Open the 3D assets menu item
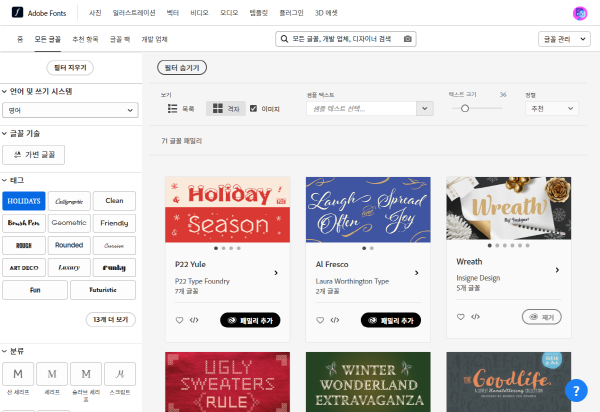This screenshot has height=412, width=600. 326,13
